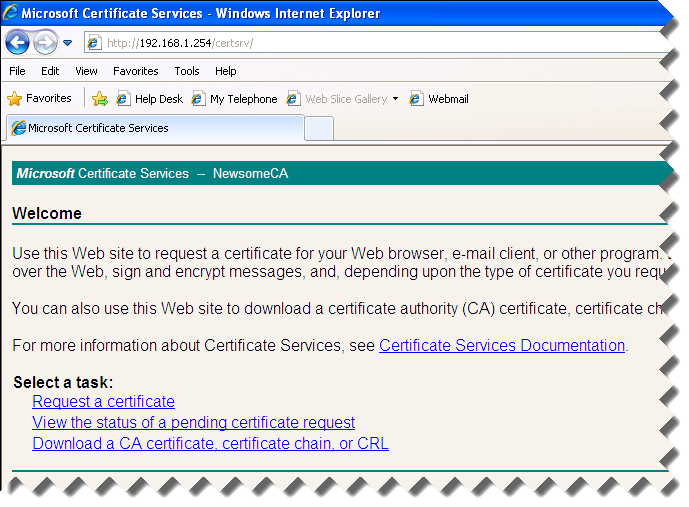View the status of a pending certificate request
689x507 pixels.
(x=193, y=422)
